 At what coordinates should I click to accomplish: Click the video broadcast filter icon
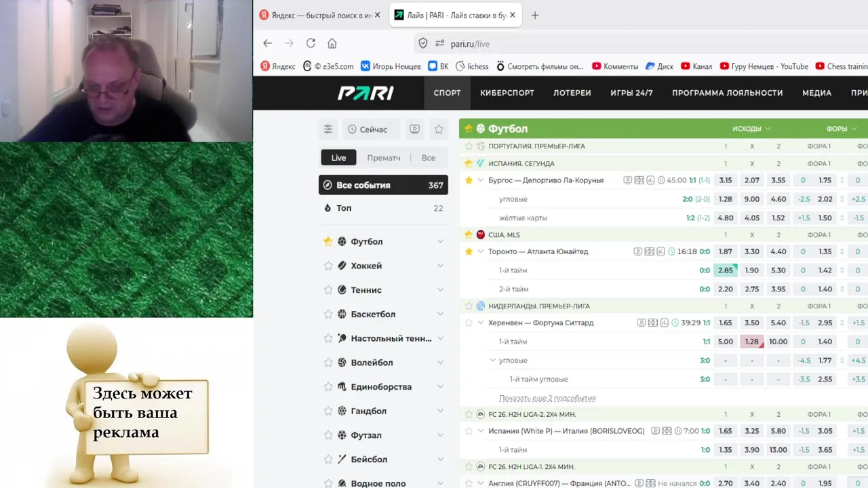click(x=415, y=129)
